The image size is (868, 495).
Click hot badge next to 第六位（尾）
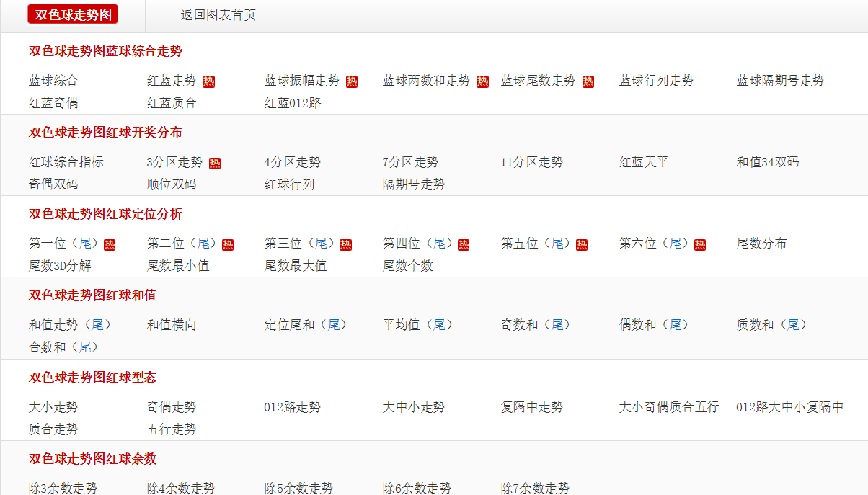click(700, 244)
